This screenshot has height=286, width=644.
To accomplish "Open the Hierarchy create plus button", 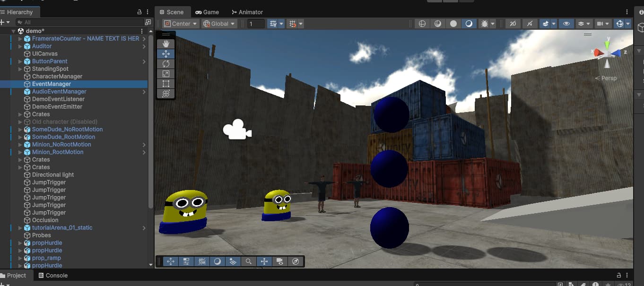I will pos(4,22).
